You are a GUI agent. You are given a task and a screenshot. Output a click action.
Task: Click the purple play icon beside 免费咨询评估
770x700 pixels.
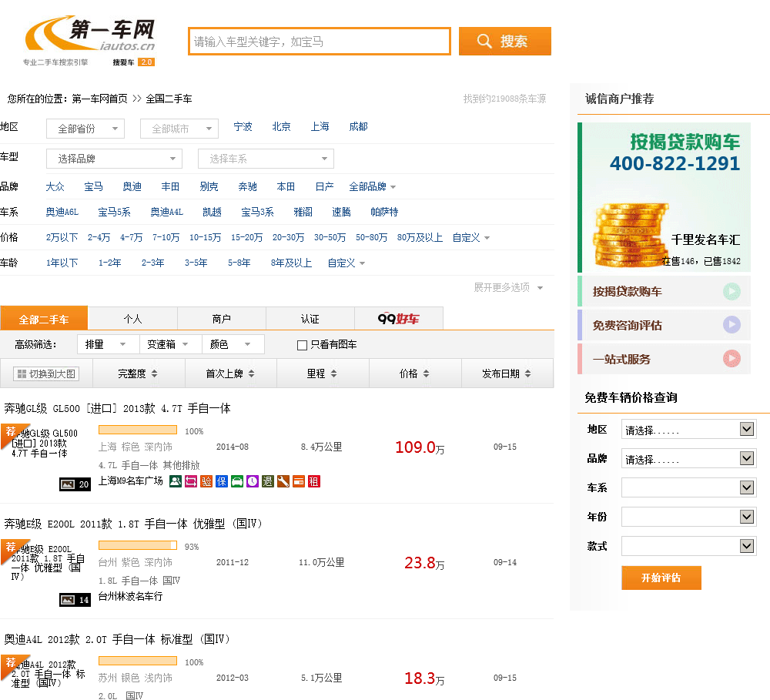coord(731,325)
